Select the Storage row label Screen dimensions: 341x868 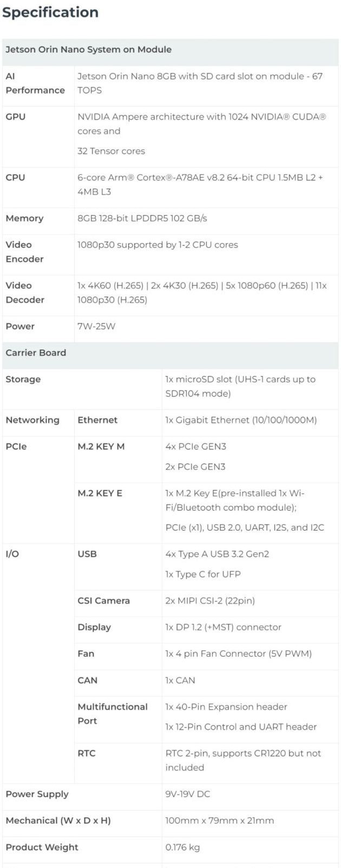[x=23, y=379]
